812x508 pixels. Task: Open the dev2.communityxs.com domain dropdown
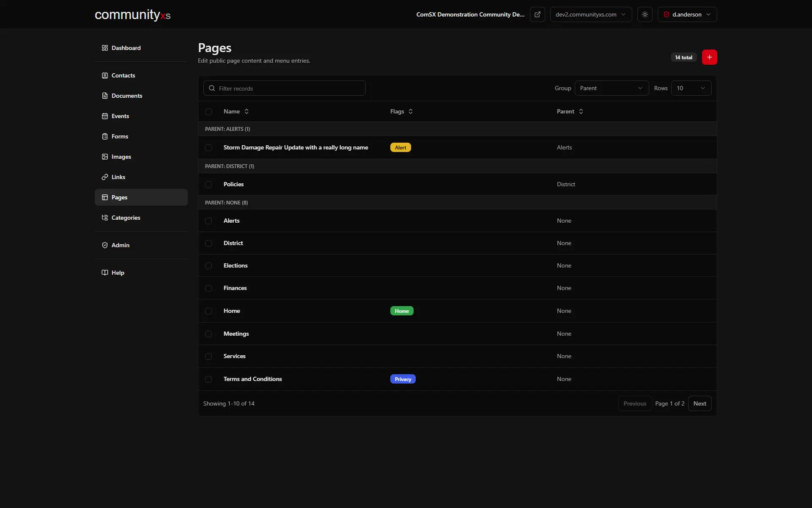tap(591, 14)
